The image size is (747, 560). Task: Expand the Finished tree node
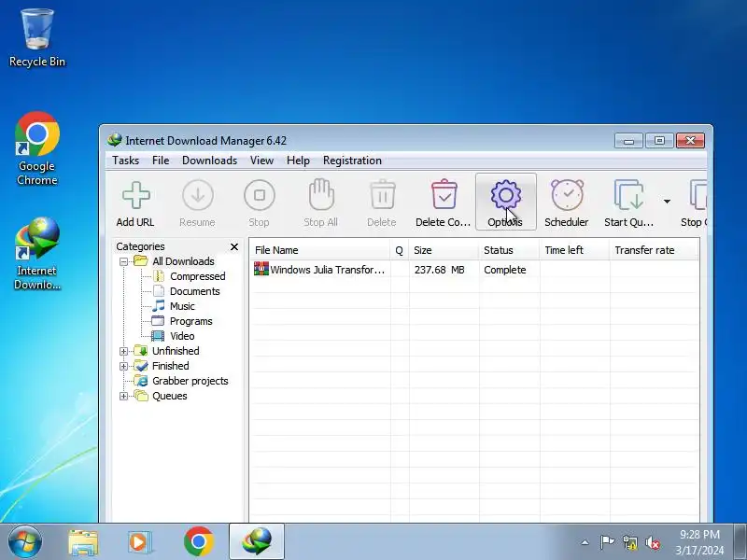(123, 366)
